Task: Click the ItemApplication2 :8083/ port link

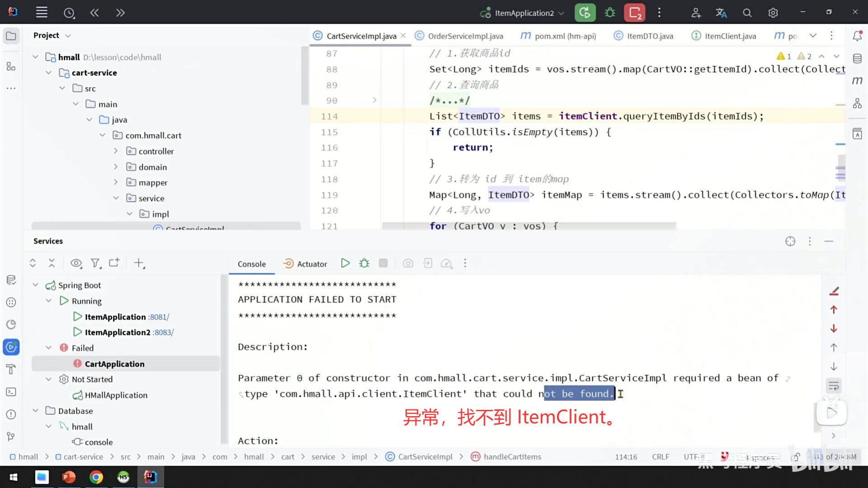Action: pyautogui.click(x=163, y=333)
